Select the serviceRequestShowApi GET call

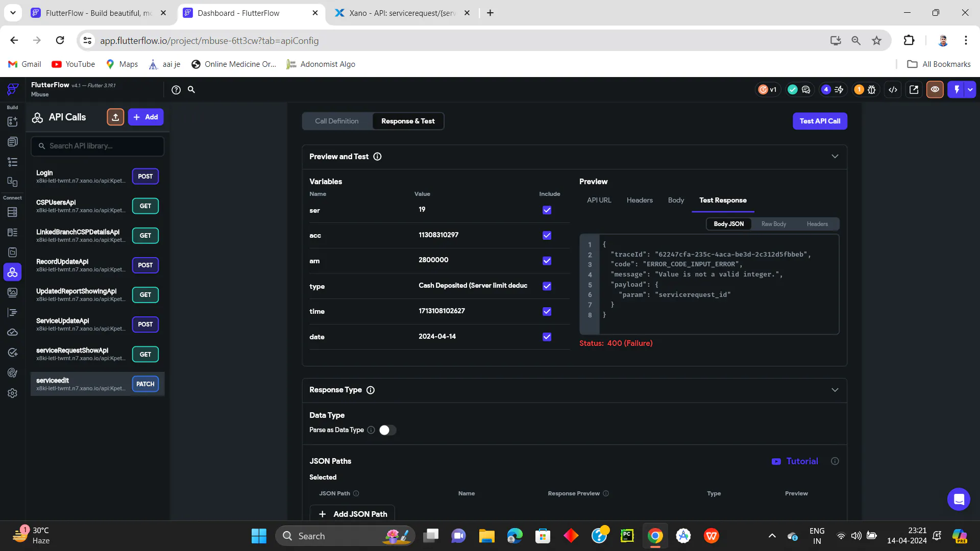click(97, 354)
